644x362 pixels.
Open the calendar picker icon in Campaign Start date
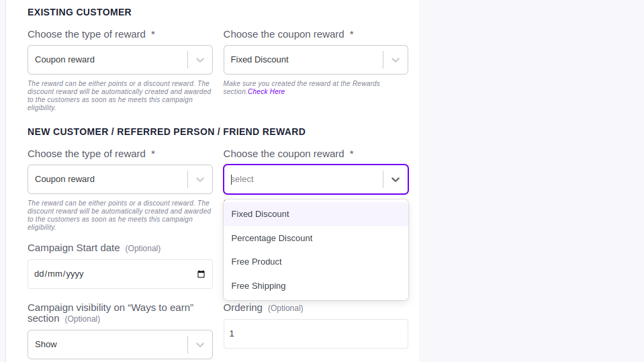pyautogui.click(x=201, y=274)
